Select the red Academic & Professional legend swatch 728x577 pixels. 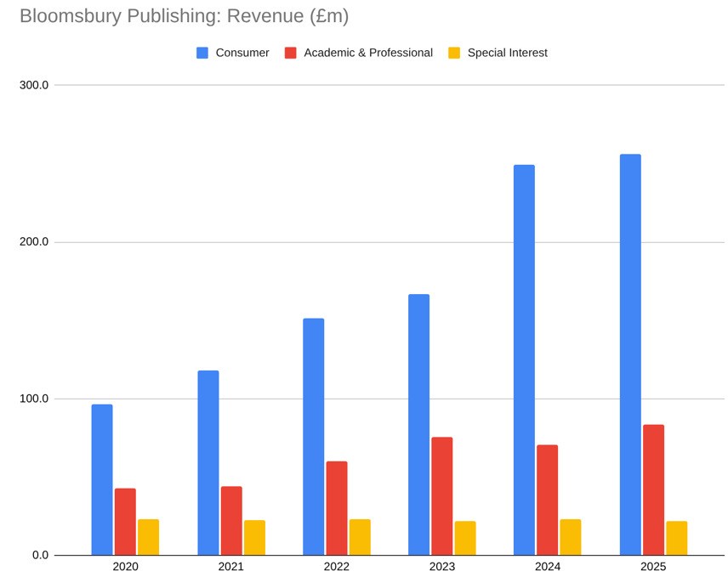coord(291,53)
